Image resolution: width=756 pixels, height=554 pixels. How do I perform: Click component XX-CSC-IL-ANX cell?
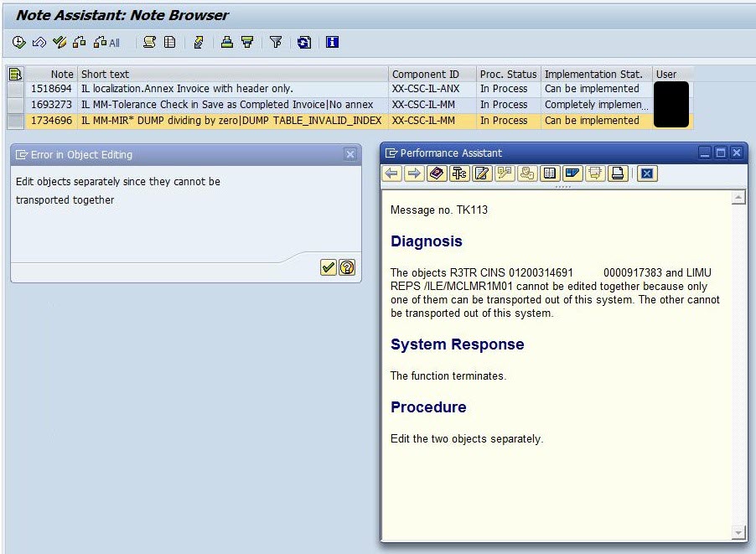(432, 89)
